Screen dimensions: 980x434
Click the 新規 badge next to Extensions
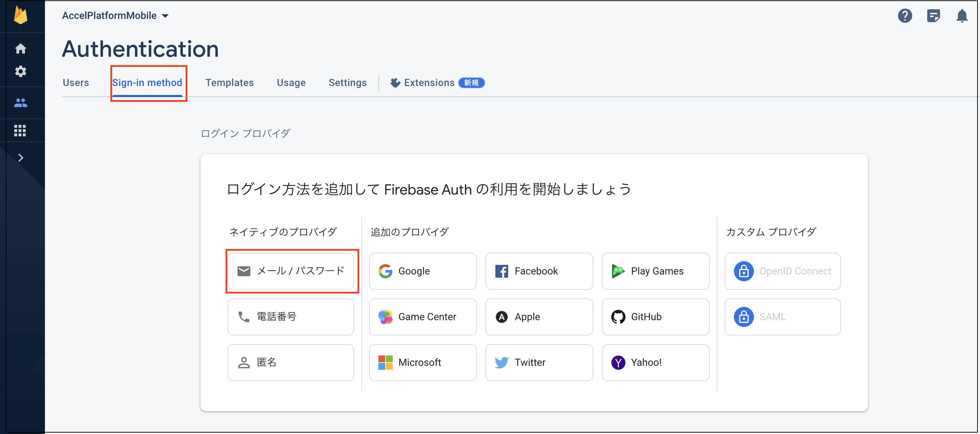pos(471,82)
